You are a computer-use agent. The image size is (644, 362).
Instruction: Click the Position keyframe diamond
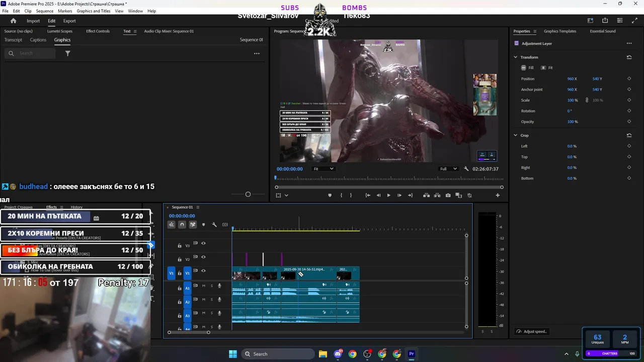pos(629,79)
